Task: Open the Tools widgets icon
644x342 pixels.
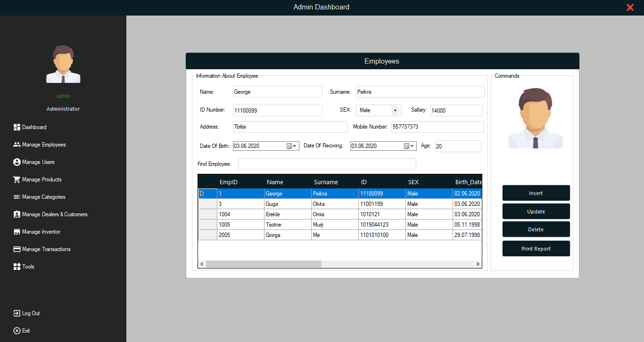Action: (17, 267)
